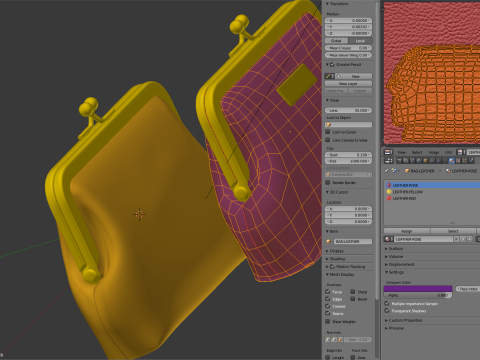Select the LEATHER-YELLOW material slot
The height and width of the screenshot is (360, 480).
click(432, 192)
